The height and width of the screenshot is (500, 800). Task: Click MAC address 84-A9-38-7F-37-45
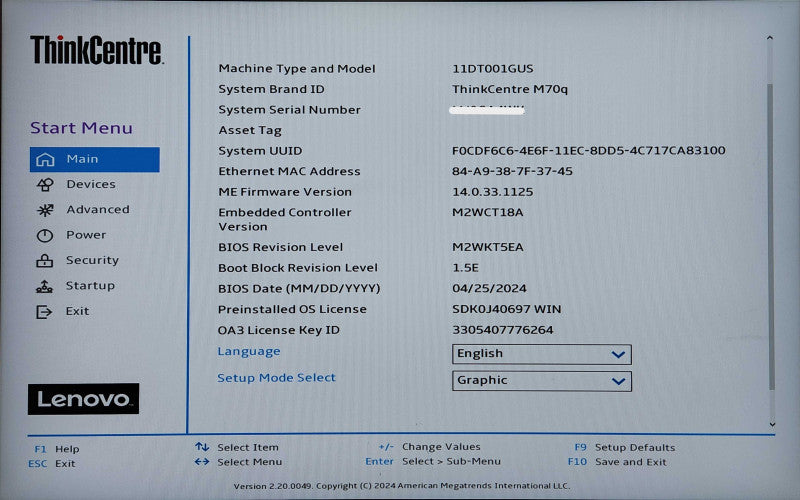pos(512,171)
